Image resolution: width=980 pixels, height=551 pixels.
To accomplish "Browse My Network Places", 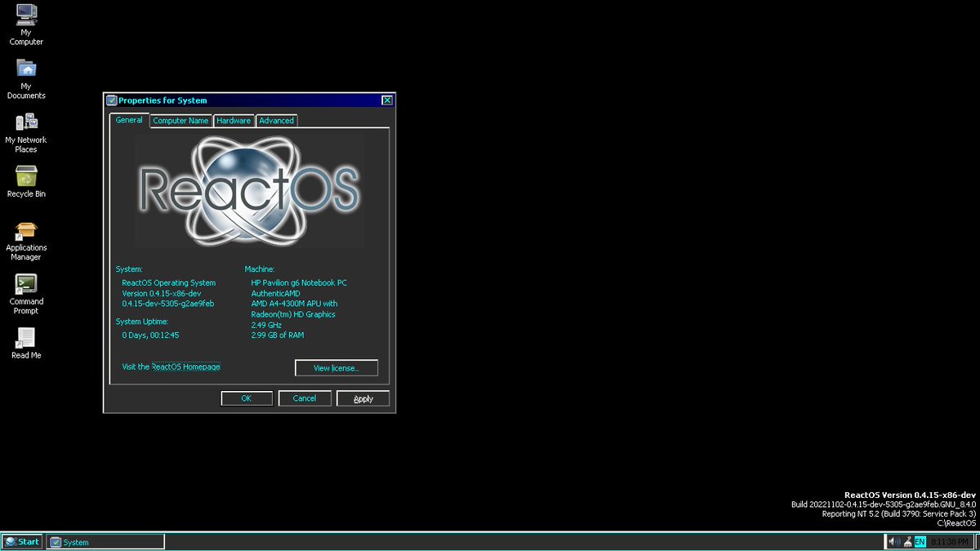I will [26, 124].
